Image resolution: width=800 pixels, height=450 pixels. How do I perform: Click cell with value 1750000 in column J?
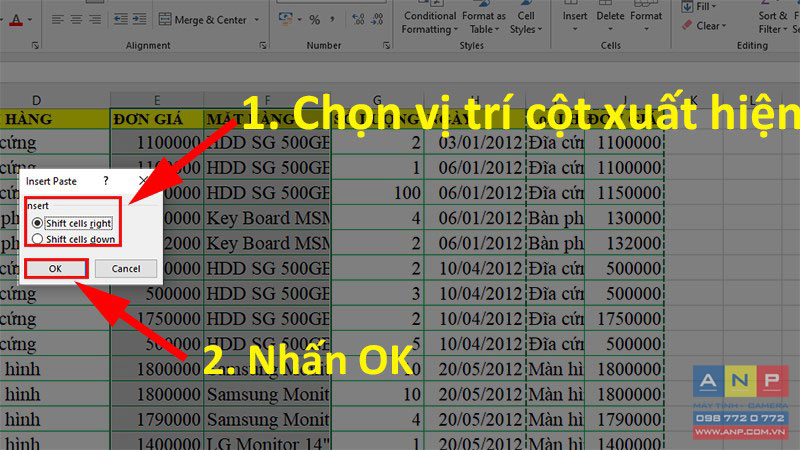(x=624, y=319)
